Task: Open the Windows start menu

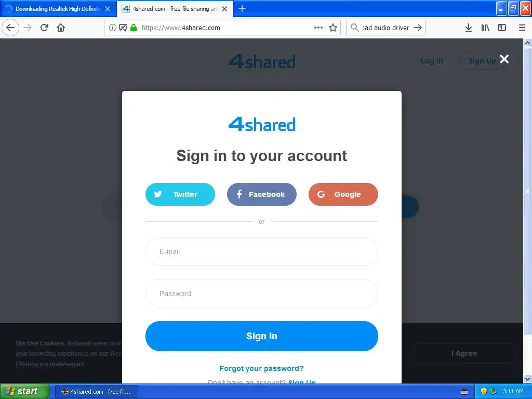Action: (25, 391)
